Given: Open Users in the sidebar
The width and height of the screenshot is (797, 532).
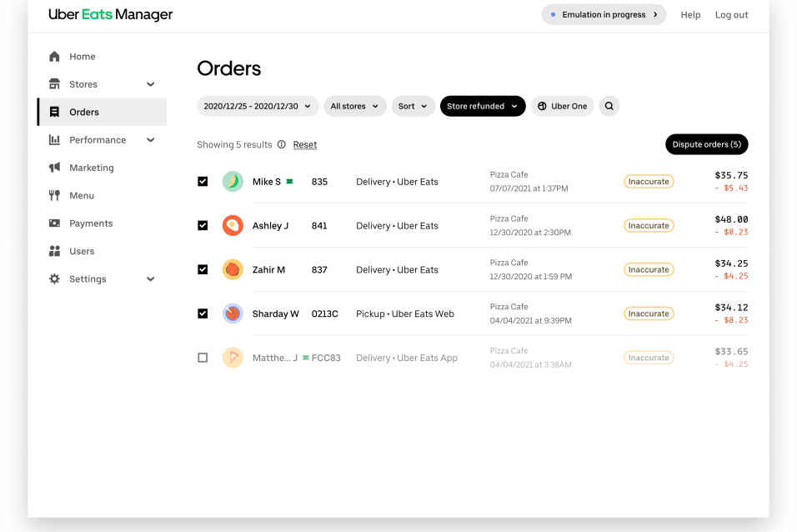Looking at the screenshot, I should [102, 251].
